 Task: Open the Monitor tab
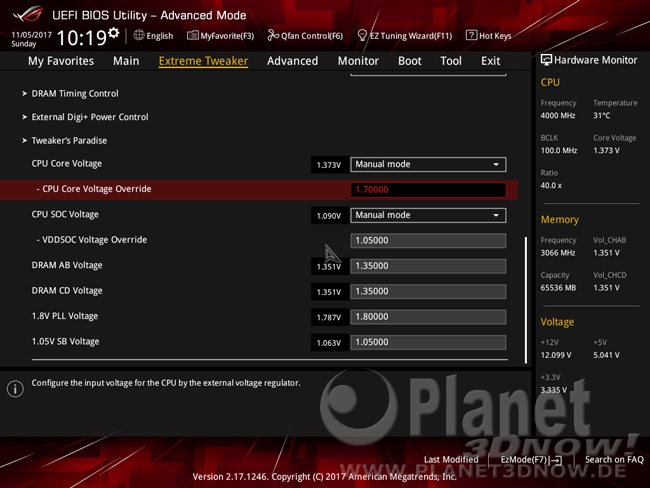[x=358, y=61]
